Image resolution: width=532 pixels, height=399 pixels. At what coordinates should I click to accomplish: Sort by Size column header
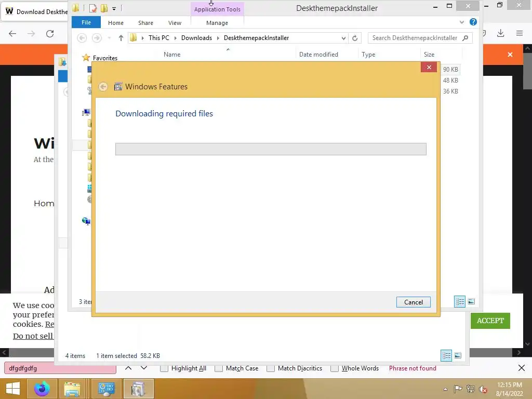[x=429, y=54]
